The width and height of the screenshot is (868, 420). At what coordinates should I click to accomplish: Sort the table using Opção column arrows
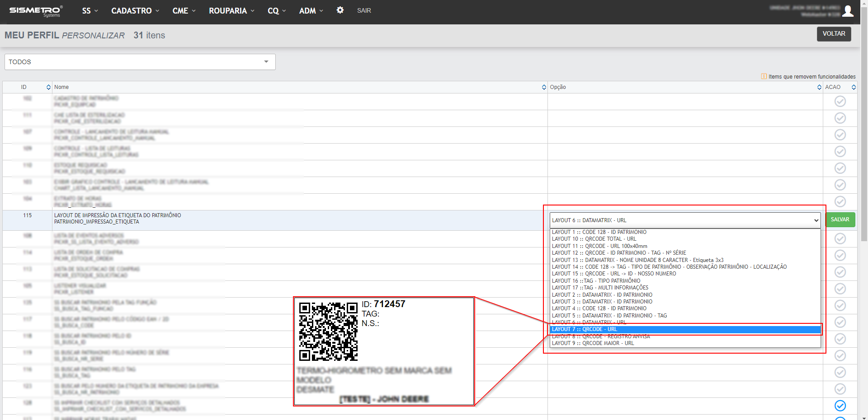[x=819, y=87]
